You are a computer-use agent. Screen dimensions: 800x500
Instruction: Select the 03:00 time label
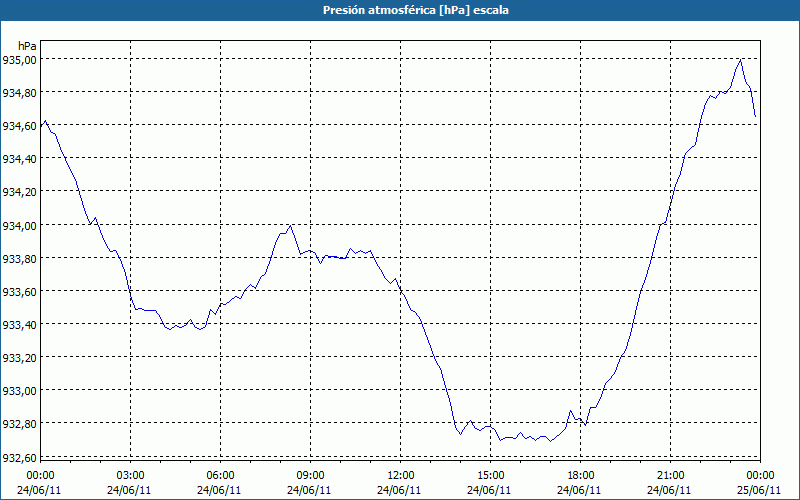130,476
